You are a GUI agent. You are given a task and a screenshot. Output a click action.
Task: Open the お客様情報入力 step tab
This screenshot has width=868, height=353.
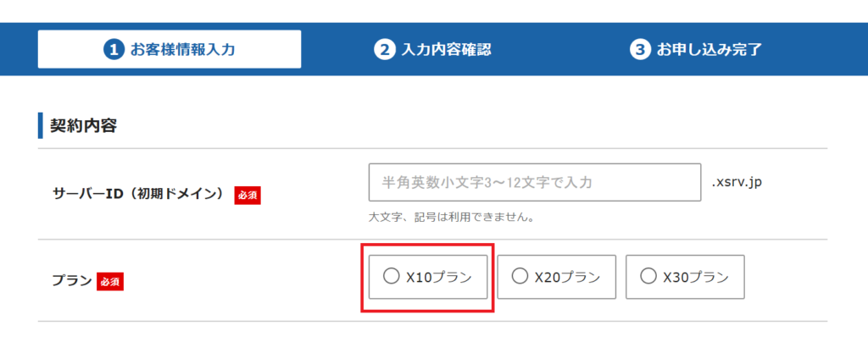tap(170, 49)
